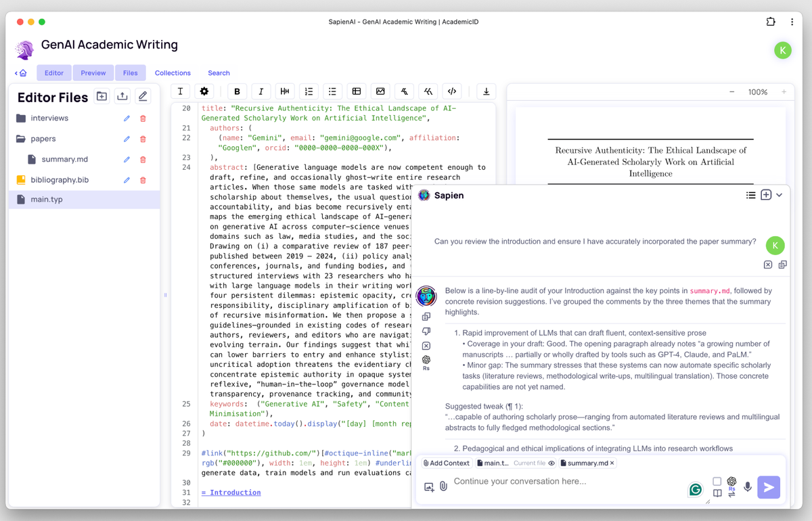The height and width of the screenshot is (521, 812).
Task: Switch to the Editor tab
Action: coord(54,72)
